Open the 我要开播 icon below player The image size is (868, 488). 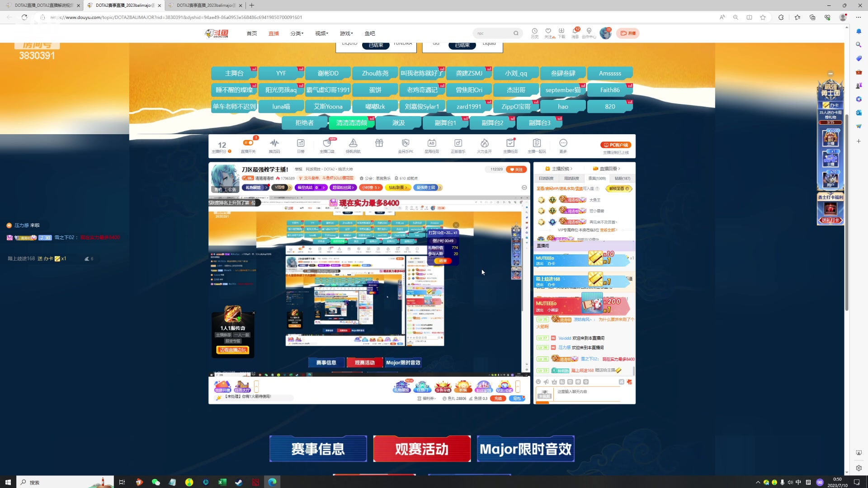coord(222,387)
